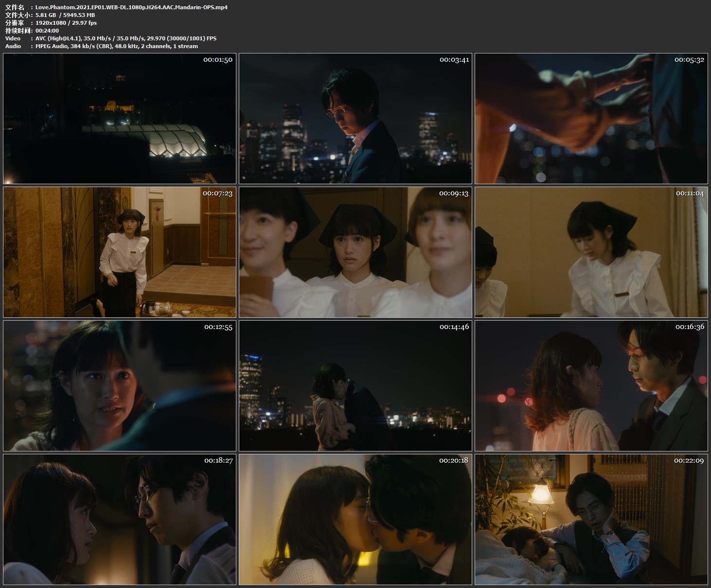Viewport: 711px width, 588px height.
Task: View the frame timestamped 00:16:36
Action: point(591,386)
